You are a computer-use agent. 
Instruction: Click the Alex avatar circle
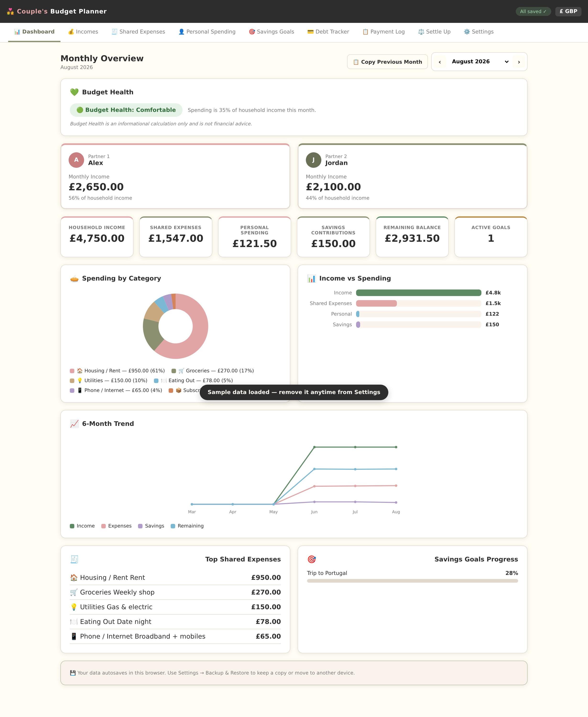click(x=76, y=160)
